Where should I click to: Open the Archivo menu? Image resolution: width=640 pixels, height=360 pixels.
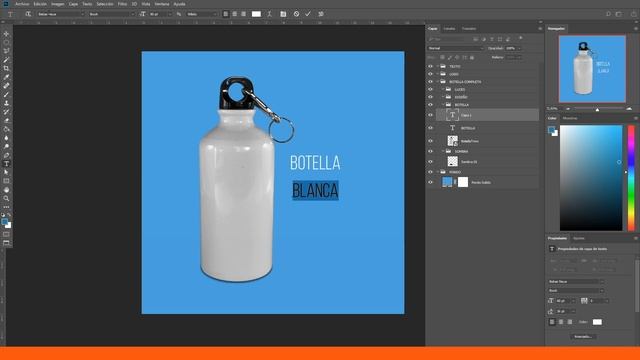pyautogui.click(x=22, y=4)
